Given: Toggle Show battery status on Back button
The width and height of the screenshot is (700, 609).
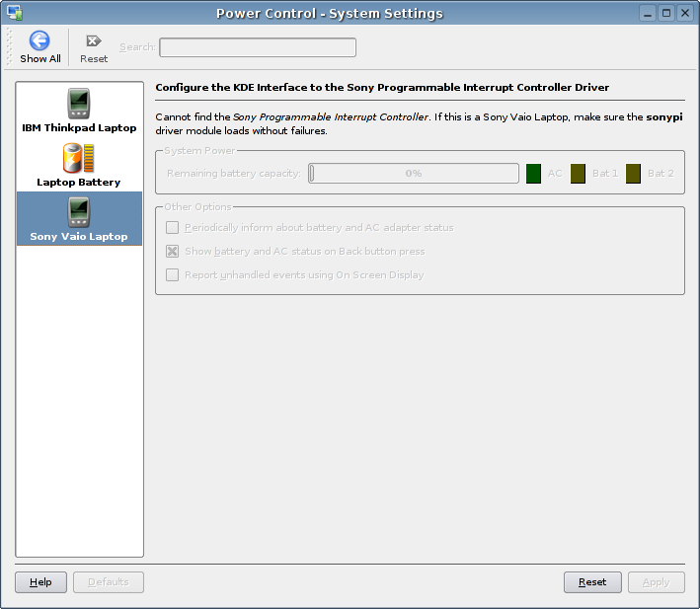Looking at the screenshot, I should point(173,251).
